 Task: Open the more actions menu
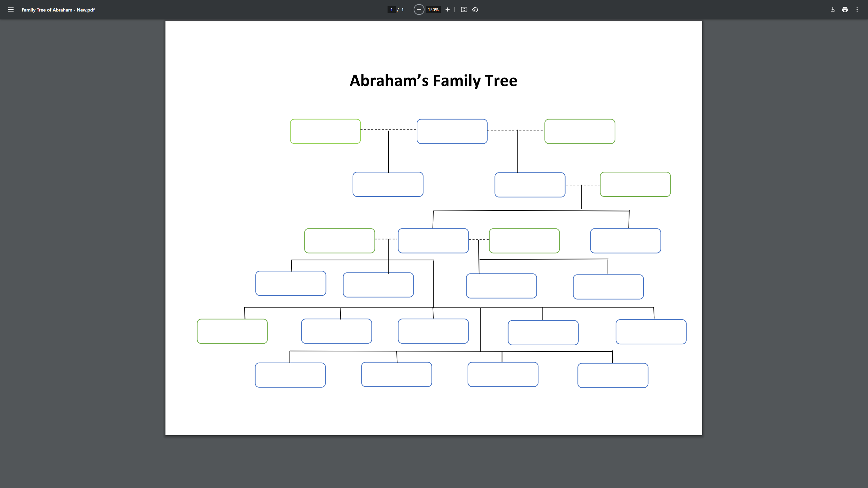pos(857,9)
